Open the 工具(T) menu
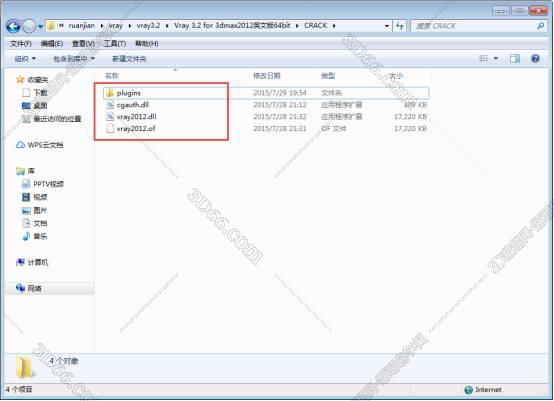The image size is (554, 401). click(114, 43)
